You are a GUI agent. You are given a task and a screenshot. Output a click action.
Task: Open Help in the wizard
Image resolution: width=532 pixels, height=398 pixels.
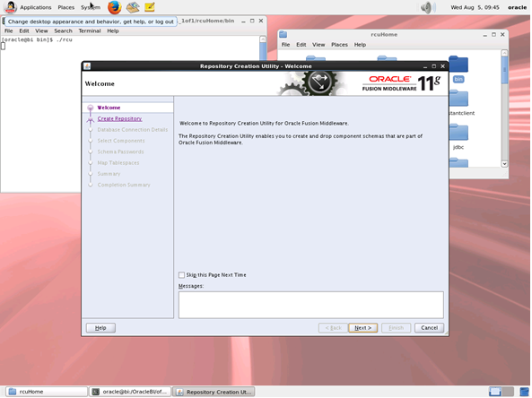tap(100, 328)
